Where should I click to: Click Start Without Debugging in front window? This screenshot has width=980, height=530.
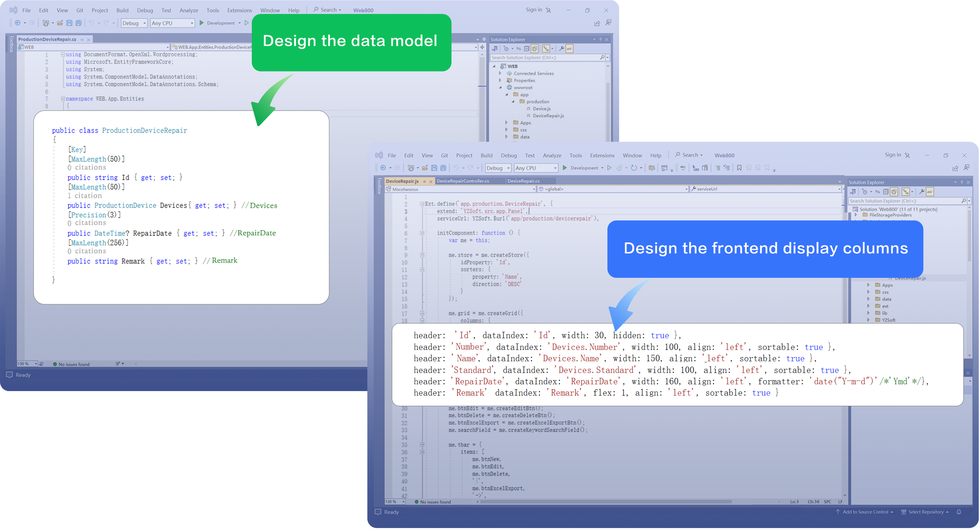tap(609, 168)
